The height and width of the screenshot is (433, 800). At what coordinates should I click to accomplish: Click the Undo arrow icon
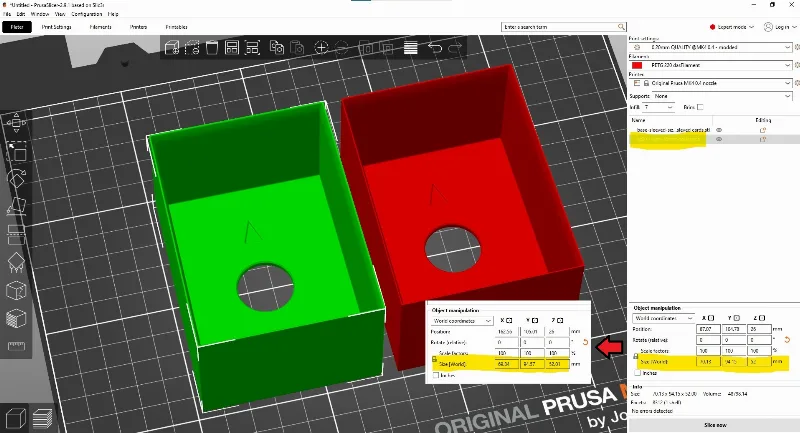[435, 48]
